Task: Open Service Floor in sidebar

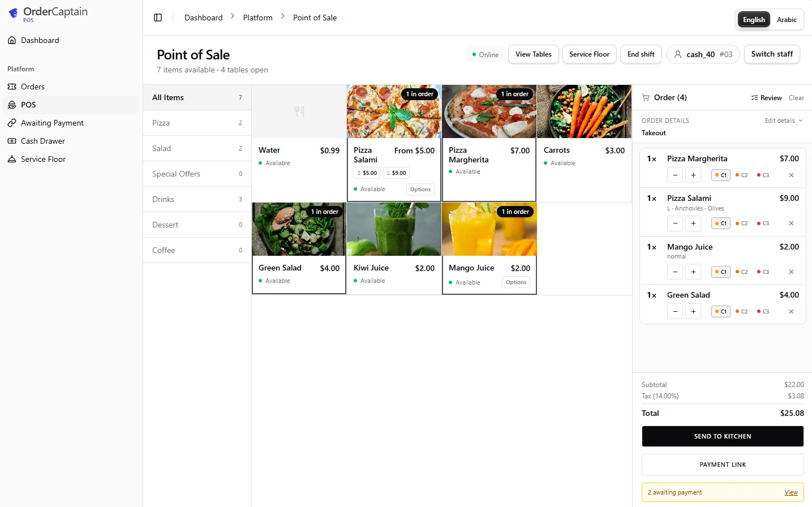Action: tap(69, 159)
